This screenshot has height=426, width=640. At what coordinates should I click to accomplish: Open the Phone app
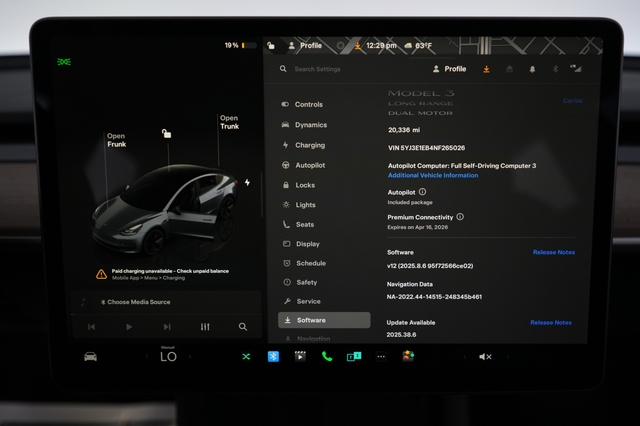(327, 357)
